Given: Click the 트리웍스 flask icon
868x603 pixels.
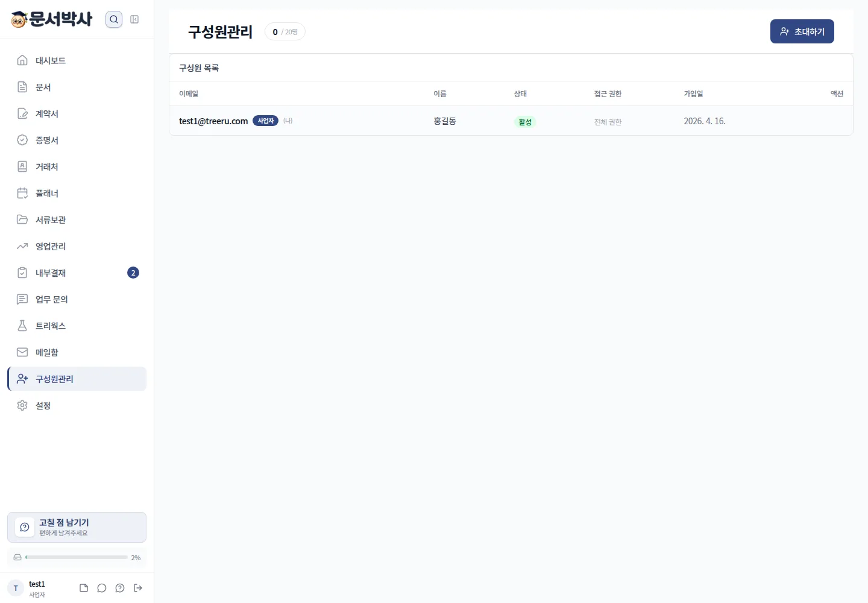Looking at the screenshot, I should click(22, 326).
